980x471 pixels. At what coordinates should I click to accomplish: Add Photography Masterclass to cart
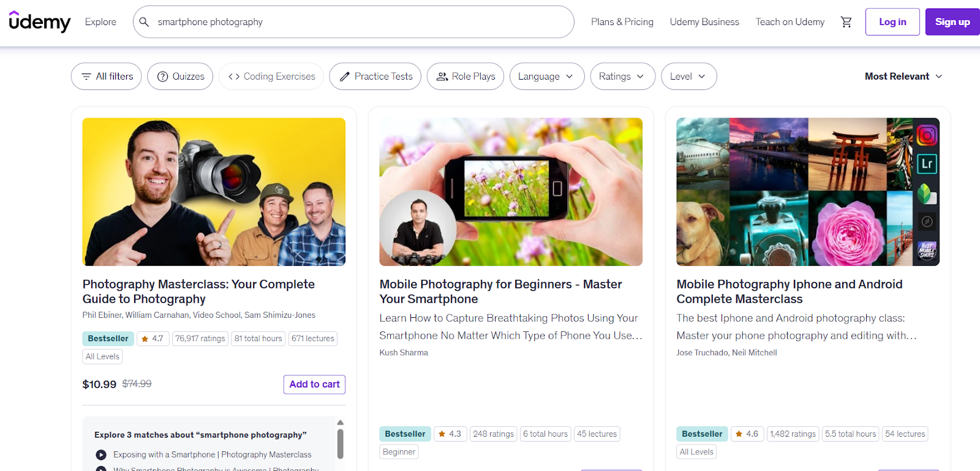[x=314, y=384]
